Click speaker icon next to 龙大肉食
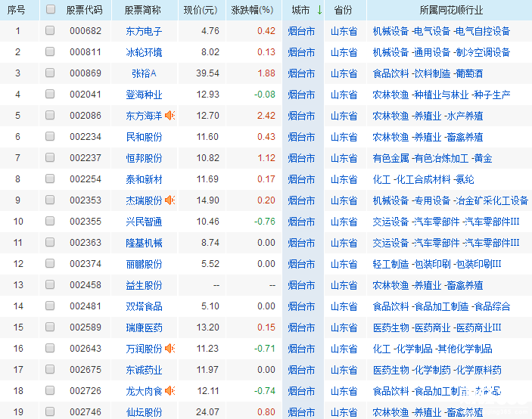The image size is (532, 419). tap(170, 391)
